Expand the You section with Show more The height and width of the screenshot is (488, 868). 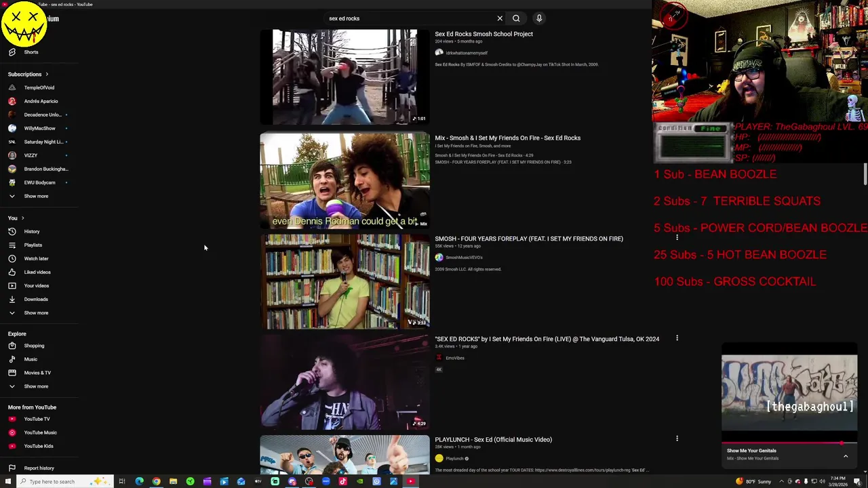[x=36, y=312]
